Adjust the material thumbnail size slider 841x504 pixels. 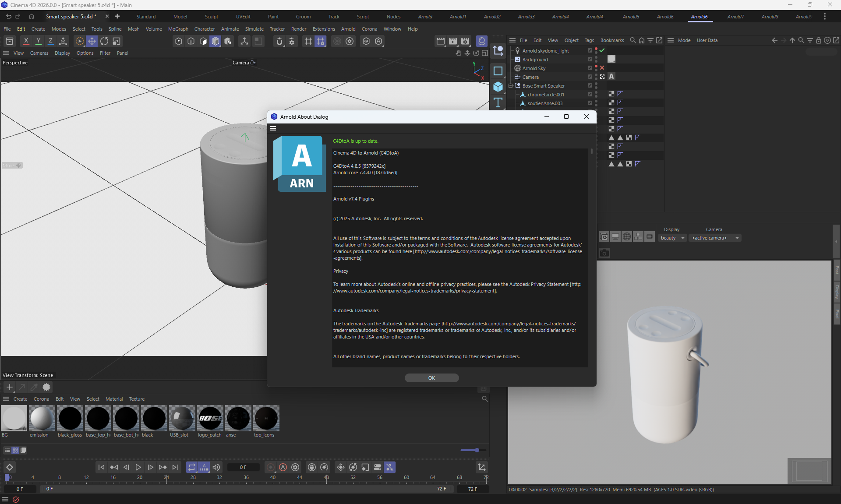(x=477, y=450)
